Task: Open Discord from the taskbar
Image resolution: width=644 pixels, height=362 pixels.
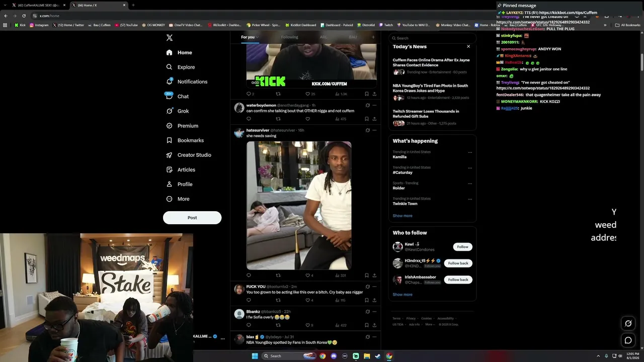Action: point(334,356)
